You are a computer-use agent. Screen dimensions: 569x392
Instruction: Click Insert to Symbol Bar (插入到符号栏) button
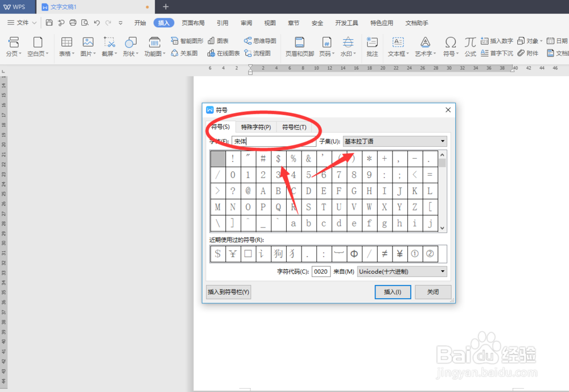[229, 292]
